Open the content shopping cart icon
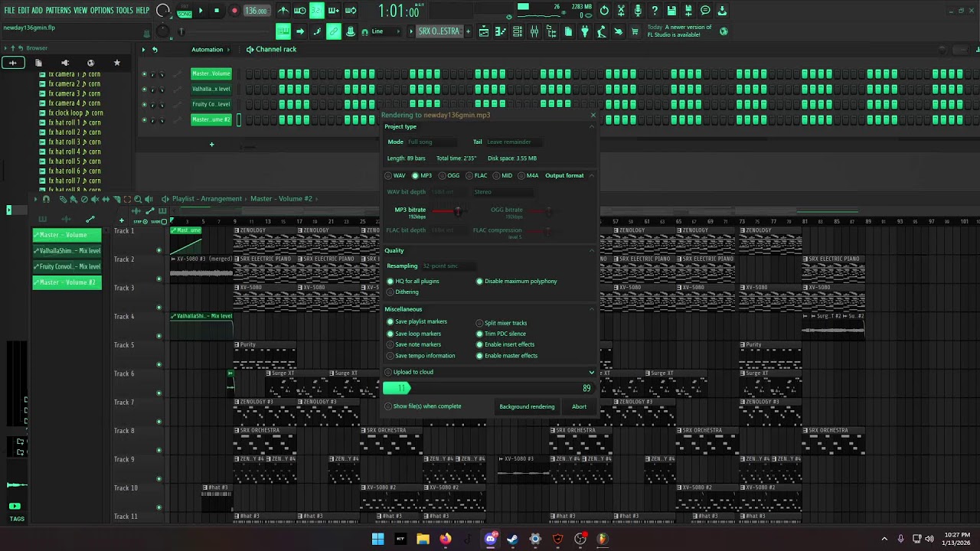This screenshot has width=980, height=551. point(635,31)
